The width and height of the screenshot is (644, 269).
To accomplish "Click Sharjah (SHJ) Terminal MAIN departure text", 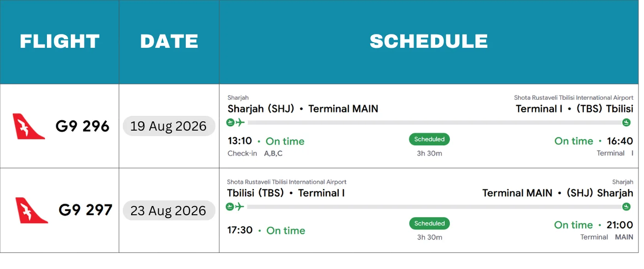I will coord(303,109).
